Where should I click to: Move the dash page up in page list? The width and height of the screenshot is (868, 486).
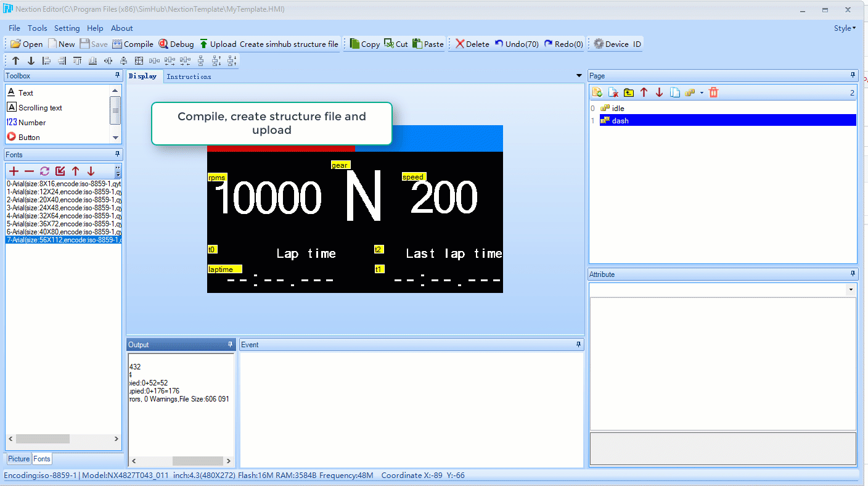(644, 92)
